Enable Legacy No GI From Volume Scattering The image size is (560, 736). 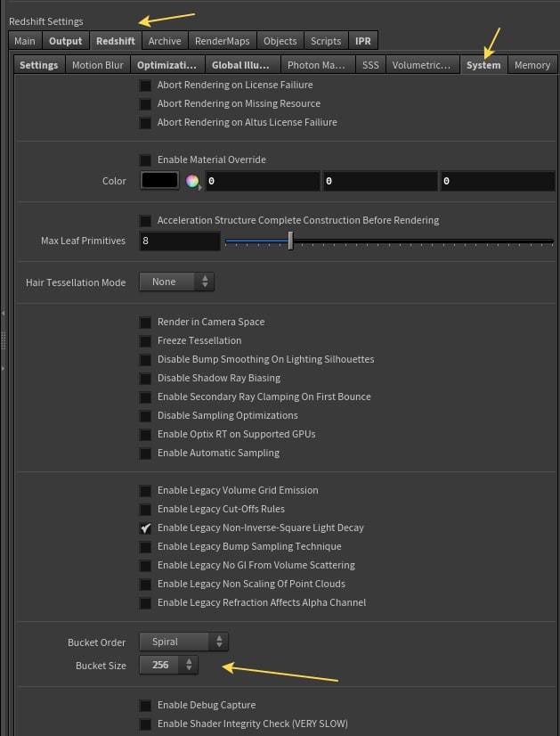(145, 566)
